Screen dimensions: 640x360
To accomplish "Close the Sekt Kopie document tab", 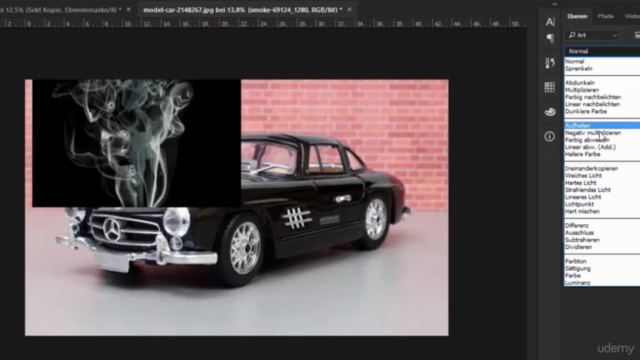I will point(129,9).
